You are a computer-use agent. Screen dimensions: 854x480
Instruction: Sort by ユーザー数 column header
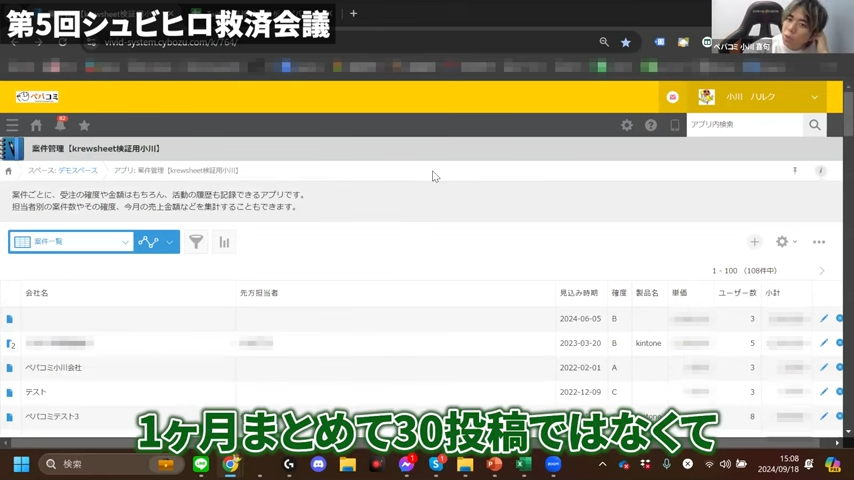click(x=737, y=293)
